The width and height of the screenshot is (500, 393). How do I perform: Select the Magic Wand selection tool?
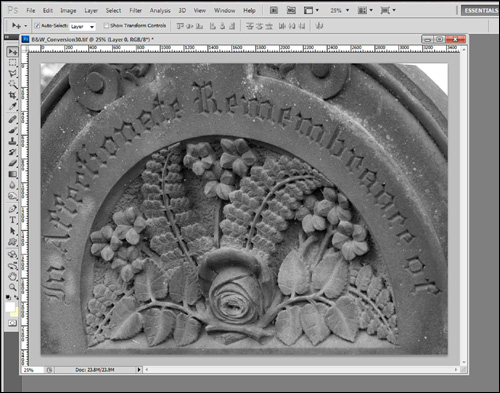(13, 84)
